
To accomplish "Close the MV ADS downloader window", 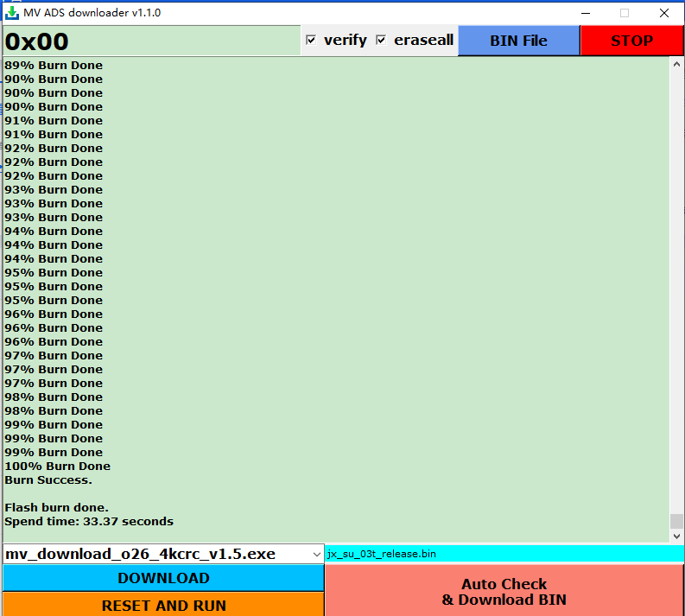I will click(663, 13).
